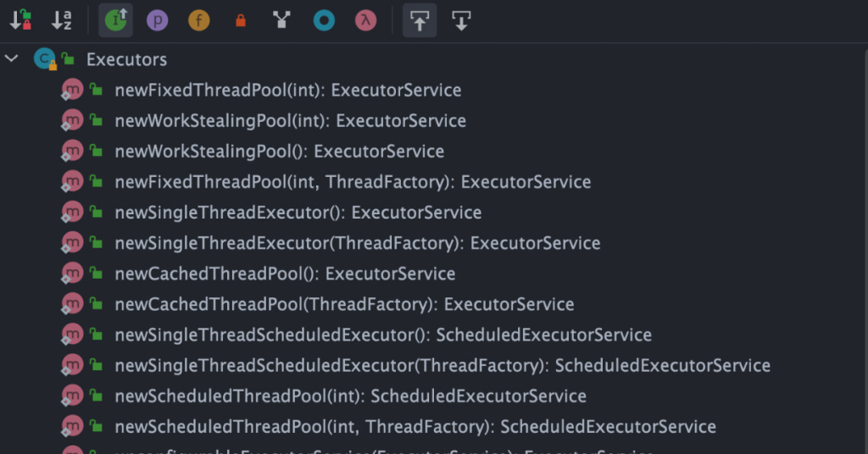This screenshot has height=454, width=868.
Task: Select the Executors class name
Action: click(x=126, y=60)
